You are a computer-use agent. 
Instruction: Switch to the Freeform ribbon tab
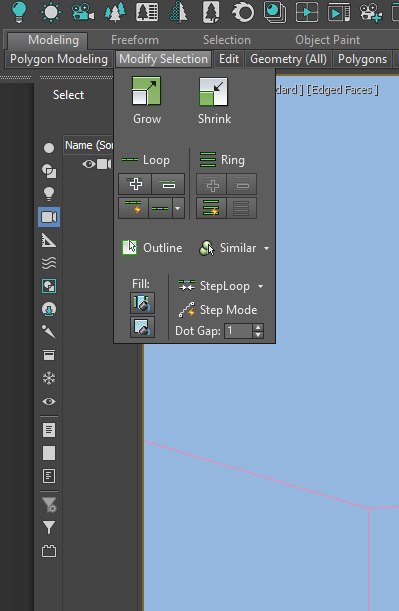click(x=135, y=40)
